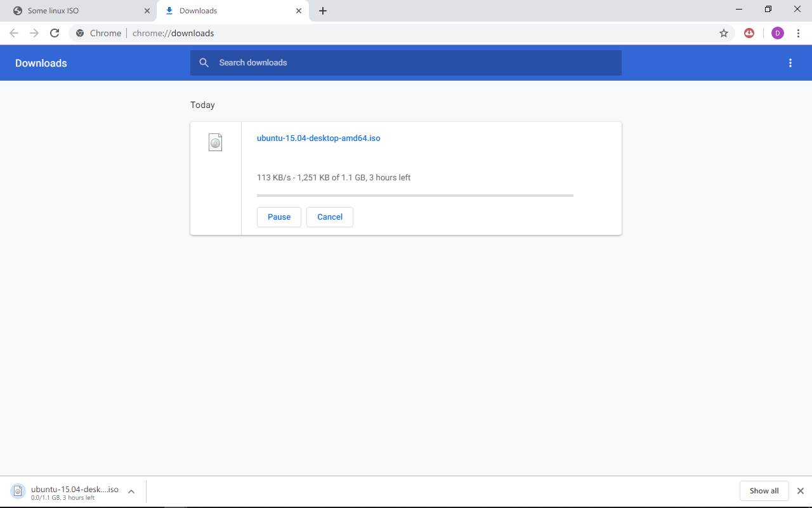Pause the Ubuntu ISO download
The width and height of the screenshot is (812, 508).
tap(278, 217)
